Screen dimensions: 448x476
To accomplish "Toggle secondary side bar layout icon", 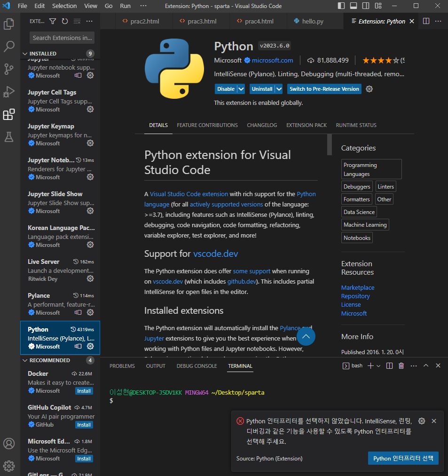I will click(x=366, y=6).
